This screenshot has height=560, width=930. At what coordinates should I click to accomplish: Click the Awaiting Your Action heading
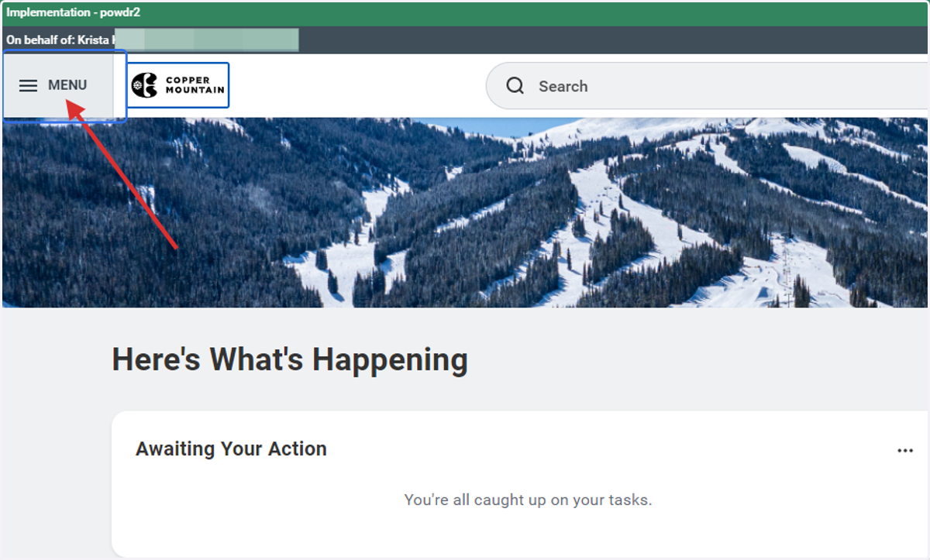pos(231,449)
